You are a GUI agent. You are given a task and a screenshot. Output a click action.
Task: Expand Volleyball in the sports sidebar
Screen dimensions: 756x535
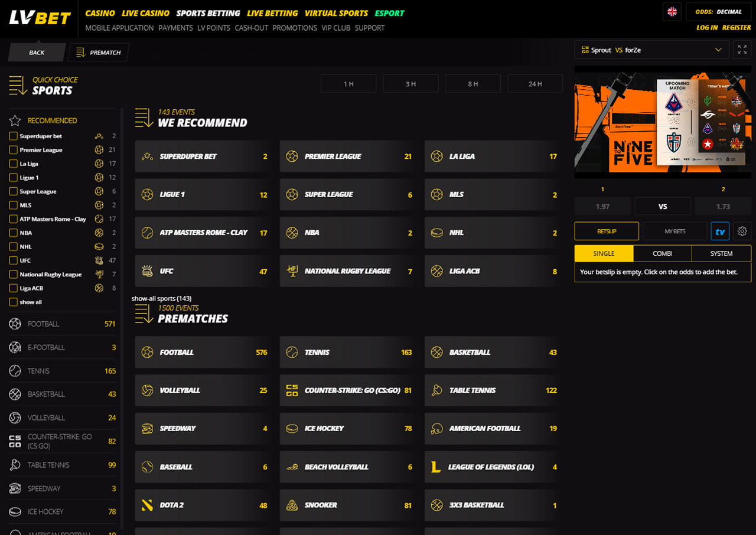[x=62, y=417]
